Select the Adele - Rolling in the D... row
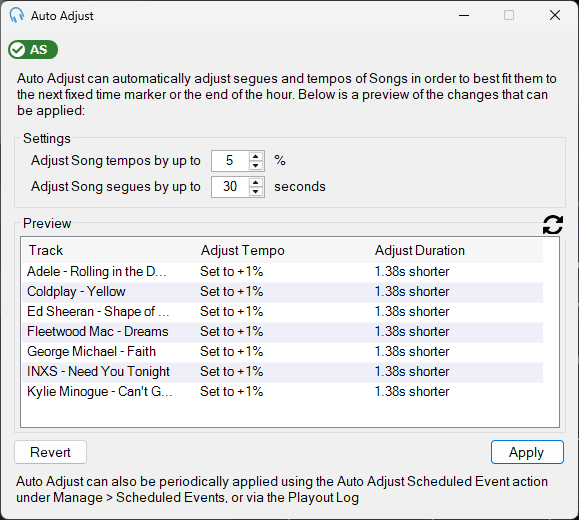The width and height of the screenshot is (579, 520). coord(282,272)
